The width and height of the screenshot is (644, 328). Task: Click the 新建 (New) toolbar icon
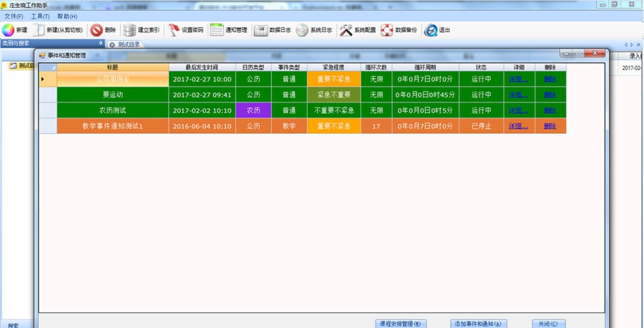pos(8,30)
